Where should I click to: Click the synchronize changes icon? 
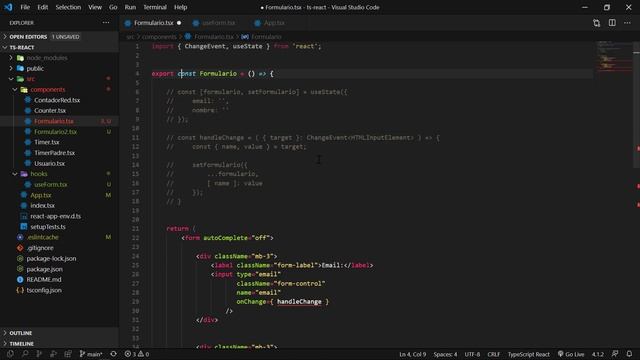point(113,354)
